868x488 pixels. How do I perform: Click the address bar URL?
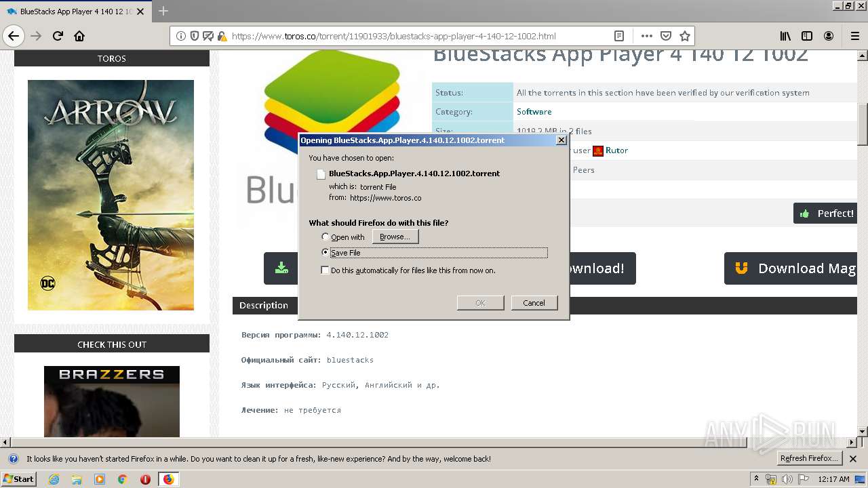pyautogui.click(x=393, y=36)
